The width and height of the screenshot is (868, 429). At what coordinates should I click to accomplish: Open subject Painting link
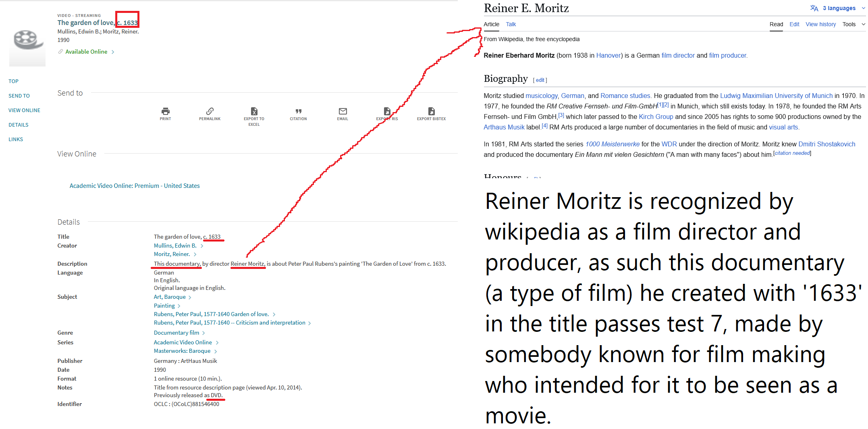(x=164, y=306)
